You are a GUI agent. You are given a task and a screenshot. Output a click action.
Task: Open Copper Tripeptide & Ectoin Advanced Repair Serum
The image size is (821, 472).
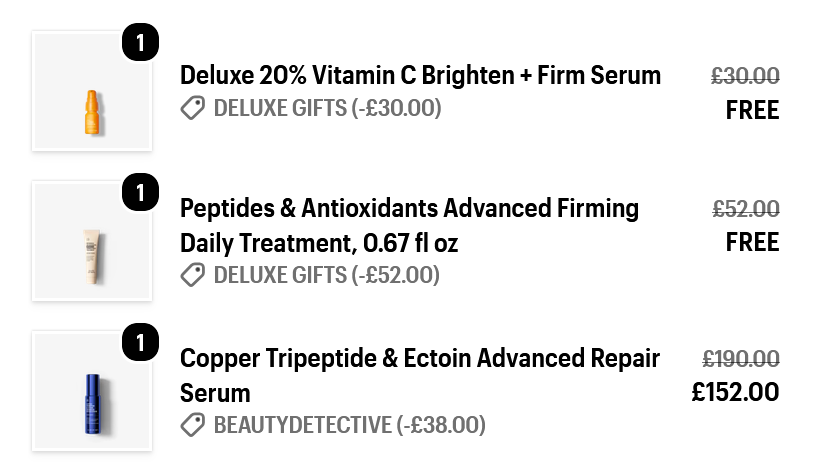tap(420, 376)
